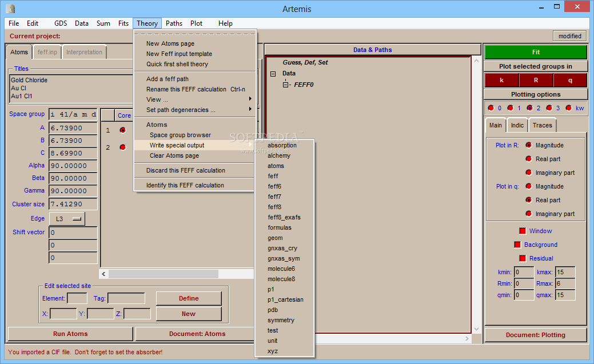Click the Tag input field
This screenshot has width=594, height=364.
[126, 298]
